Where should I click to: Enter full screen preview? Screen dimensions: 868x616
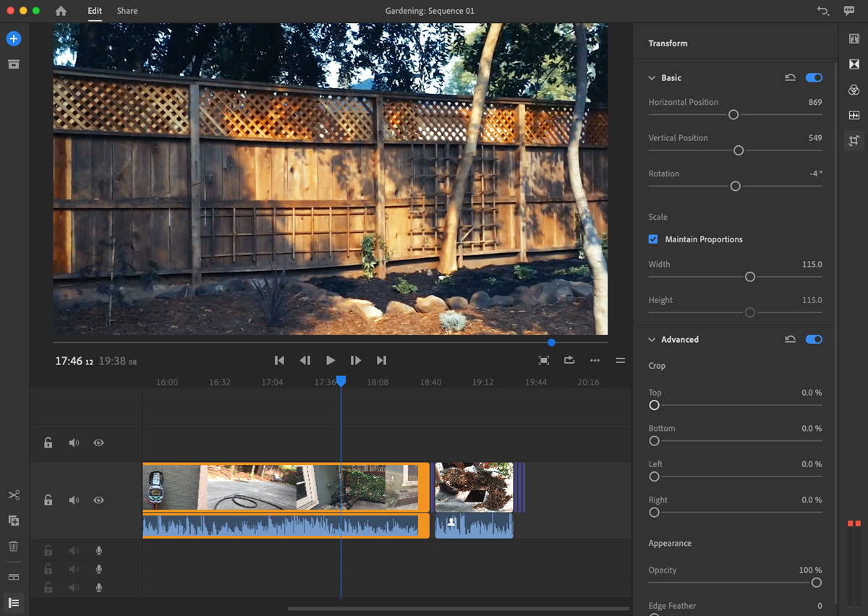click(x=543, y=360)
